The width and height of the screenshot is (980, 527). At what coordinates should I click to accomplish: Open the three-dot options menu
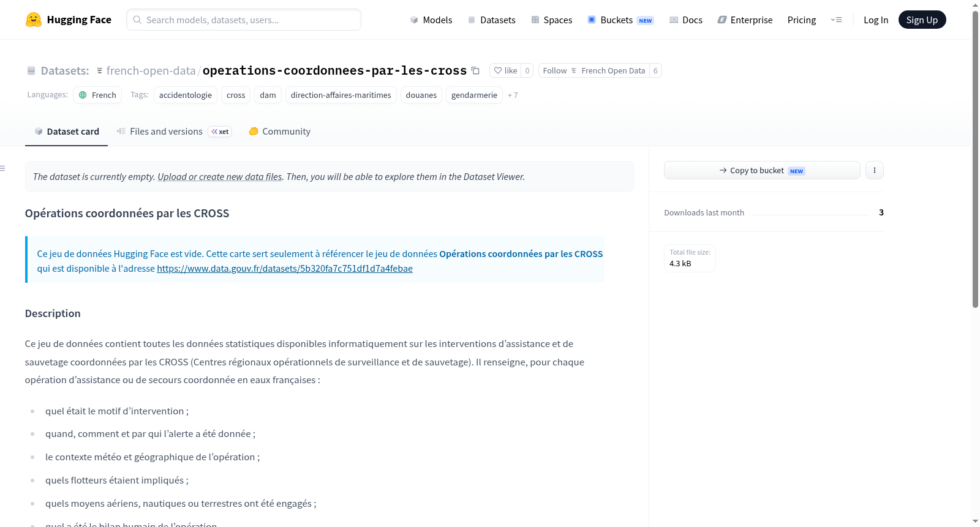tap(875, 170)
